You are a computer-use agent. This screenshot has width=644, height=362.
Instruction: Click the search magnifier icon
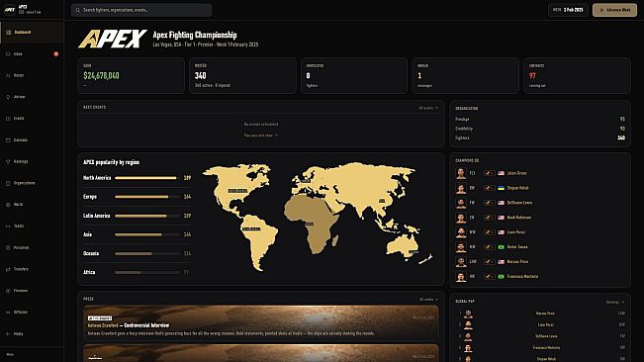pyautogui.click(x=77, y=10)
